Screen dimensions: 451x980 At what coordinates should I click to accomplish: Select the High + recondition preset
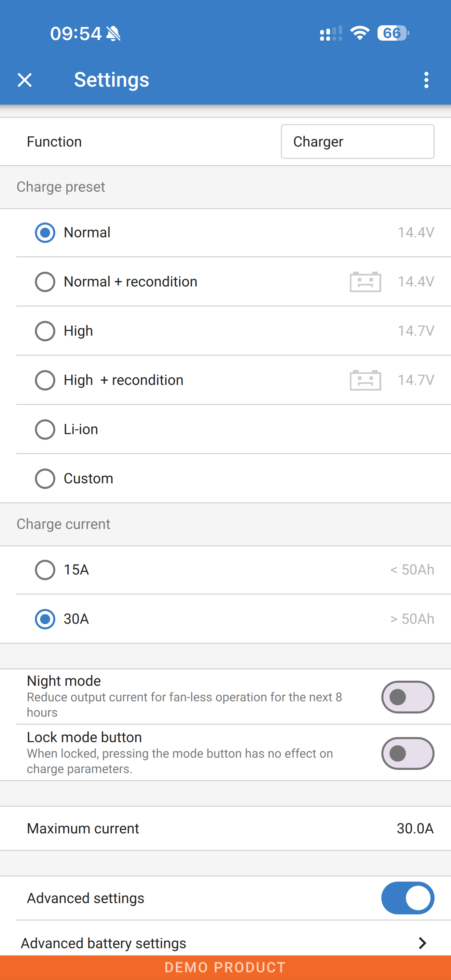(45, 380)
